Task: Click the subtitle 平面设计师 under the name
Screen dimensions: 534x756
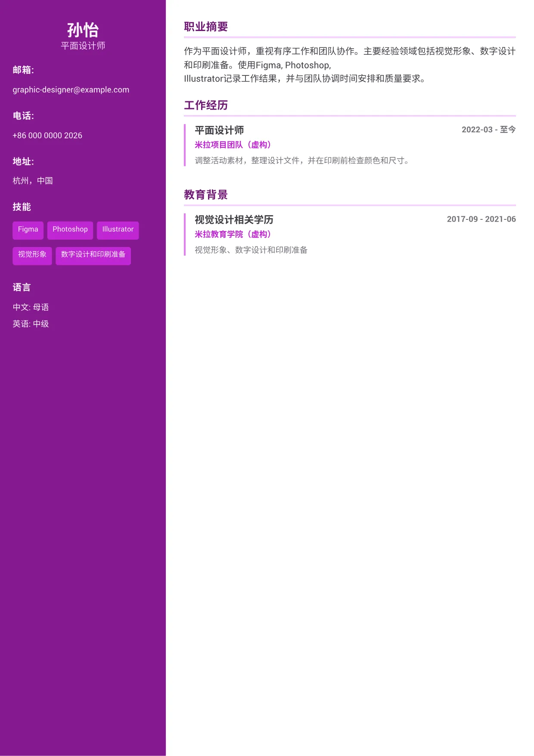Action: (x=83, y=46)
